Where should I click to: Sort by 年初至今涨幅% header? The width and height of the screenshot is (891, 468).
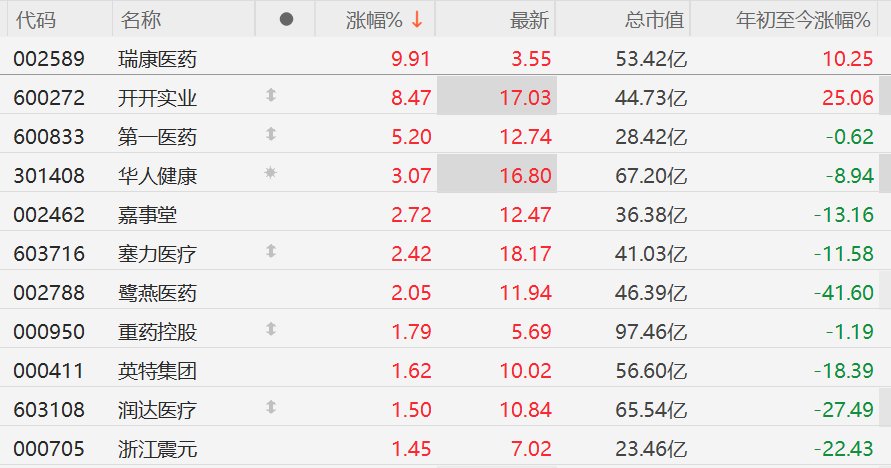click(803, 20)
